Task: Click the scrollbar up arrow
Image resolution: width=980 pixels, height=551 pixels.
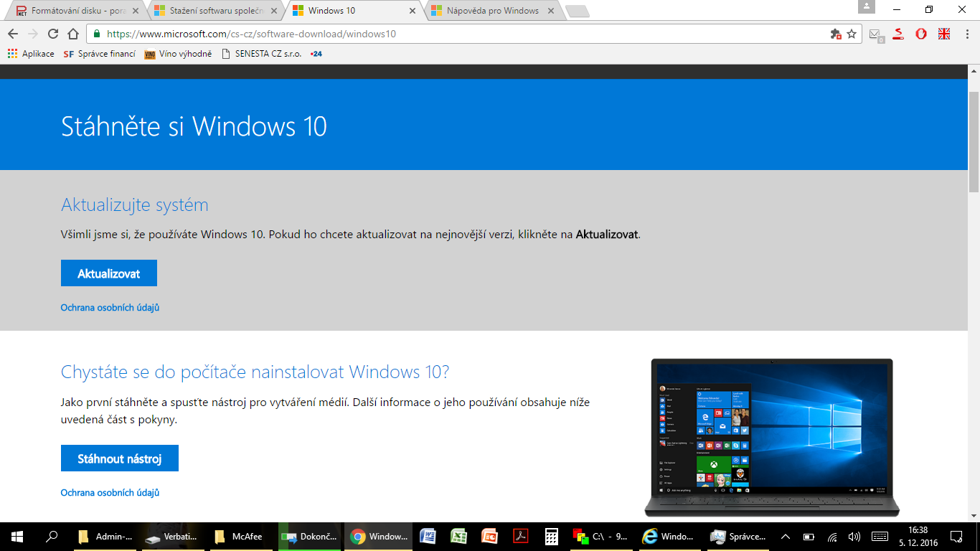Action: tap(974, 70)
